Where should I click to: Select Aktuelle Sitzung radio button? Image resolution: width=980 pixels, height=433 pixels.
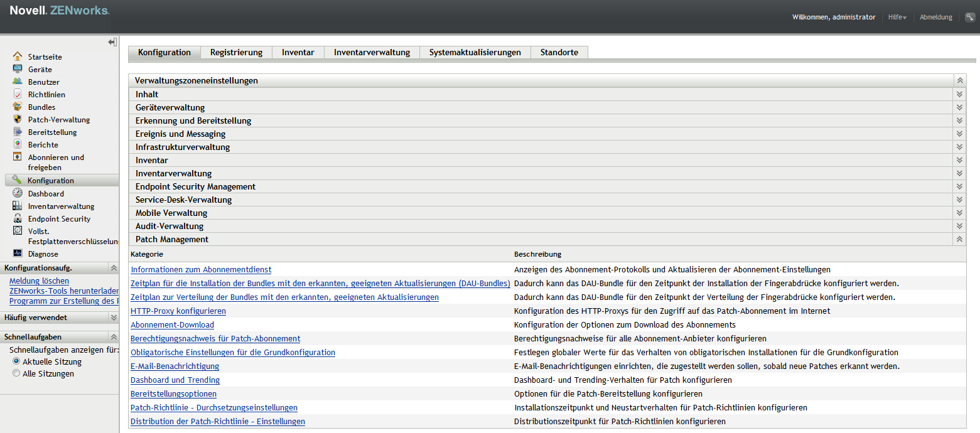pyautogui.click(x=16, y=362)
